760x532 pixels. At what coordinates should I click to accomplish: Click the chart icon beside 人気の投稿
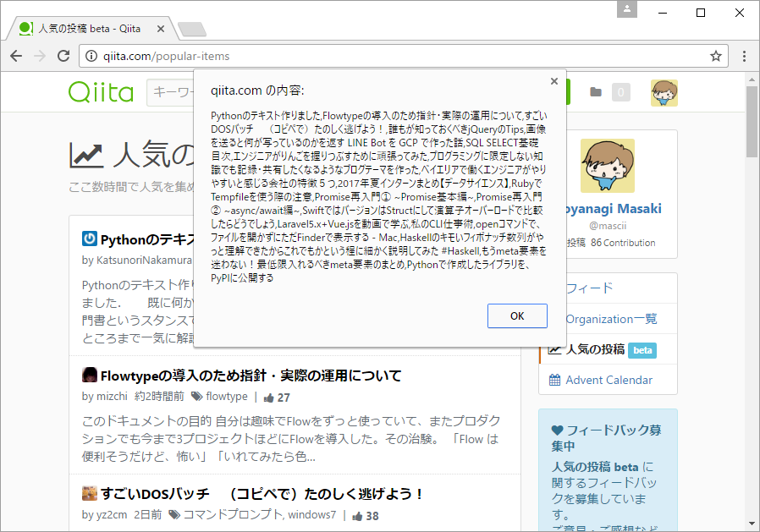point(554,349)
